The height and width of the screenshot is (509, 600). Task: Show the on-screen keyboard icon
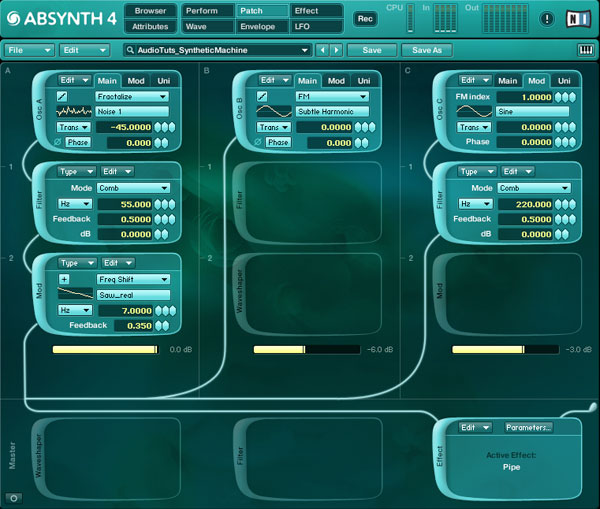coord(585,50)
